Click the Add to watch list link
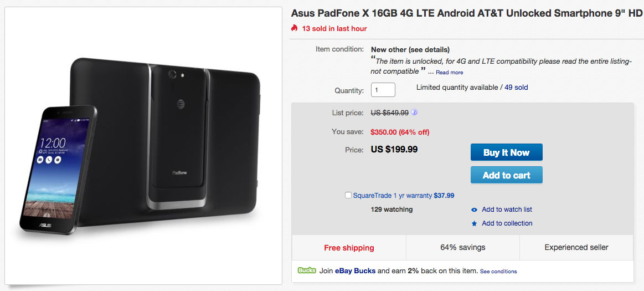This screenshot has width=644, height=291. (507, 210)
